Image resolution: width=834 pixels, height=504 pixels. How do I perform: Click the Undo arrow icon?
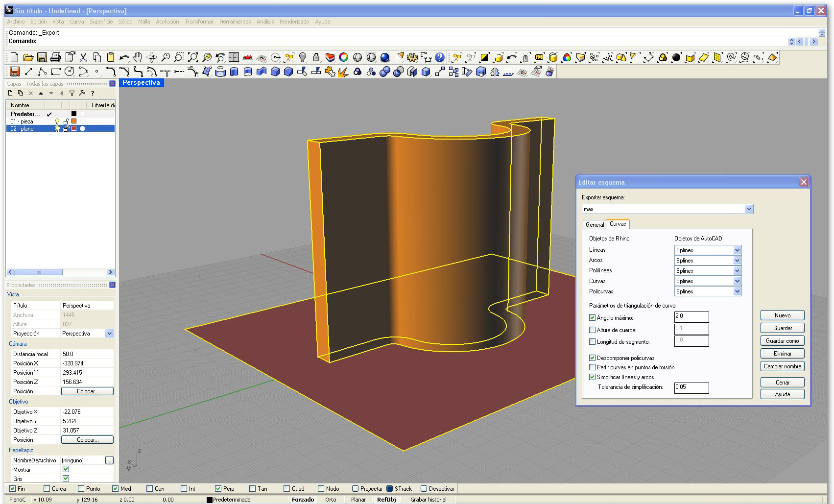point(124,57)
